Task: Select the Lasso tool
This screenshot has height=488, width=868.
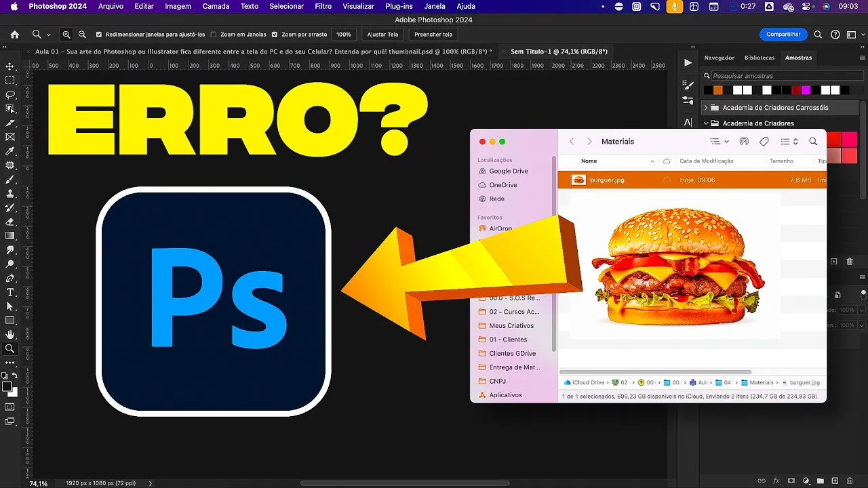Action: pyautogui.click(x=10, y=94)
